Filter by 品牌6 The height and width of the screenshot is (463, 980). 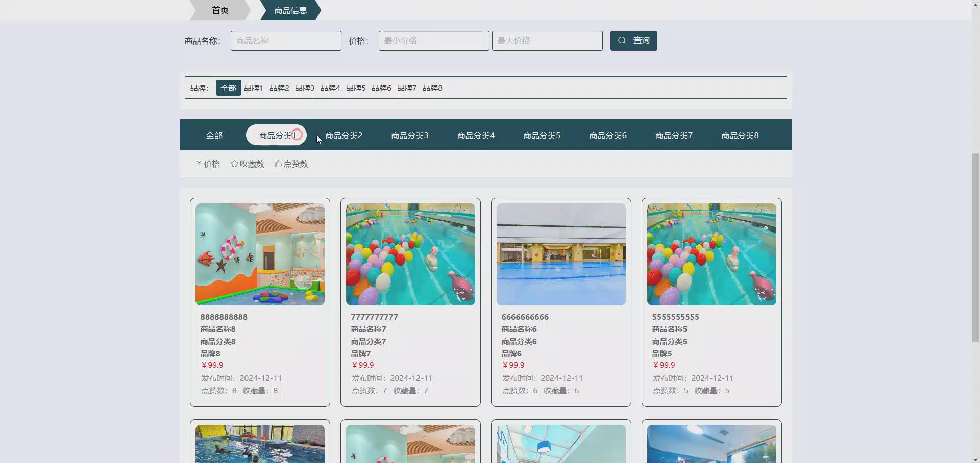(381, 88)
